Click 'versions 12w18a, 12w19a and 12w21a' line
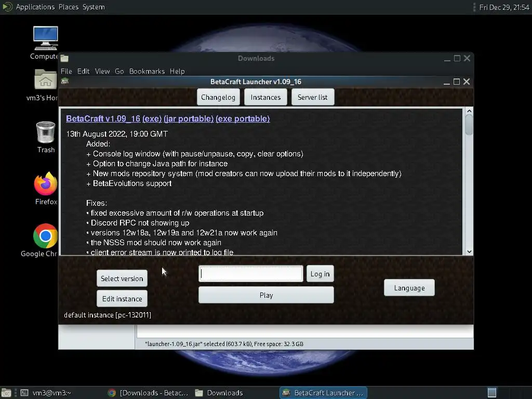Viewport: 532px width, 399px height. coord(181,233)
